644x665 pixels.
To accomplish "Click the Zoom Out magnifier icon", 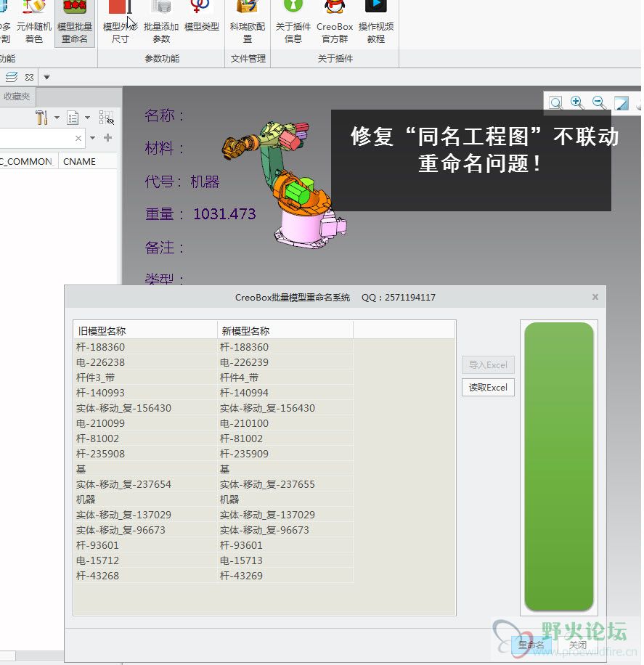I will [599, 102].
